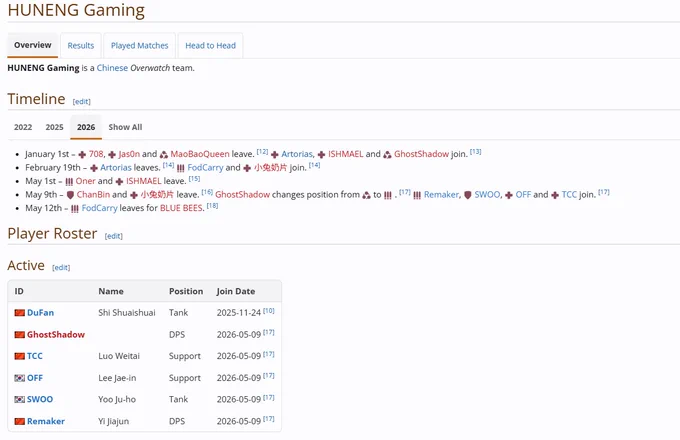This screenshot has width=680, height=440.
Task: Click the support icon before 708
Action: click(x=82, y=154)
